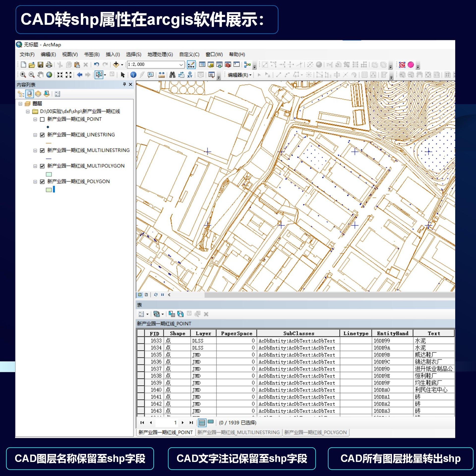Enable the 新产业园一期红线_POINT layer checkbox

coord(42,119)
